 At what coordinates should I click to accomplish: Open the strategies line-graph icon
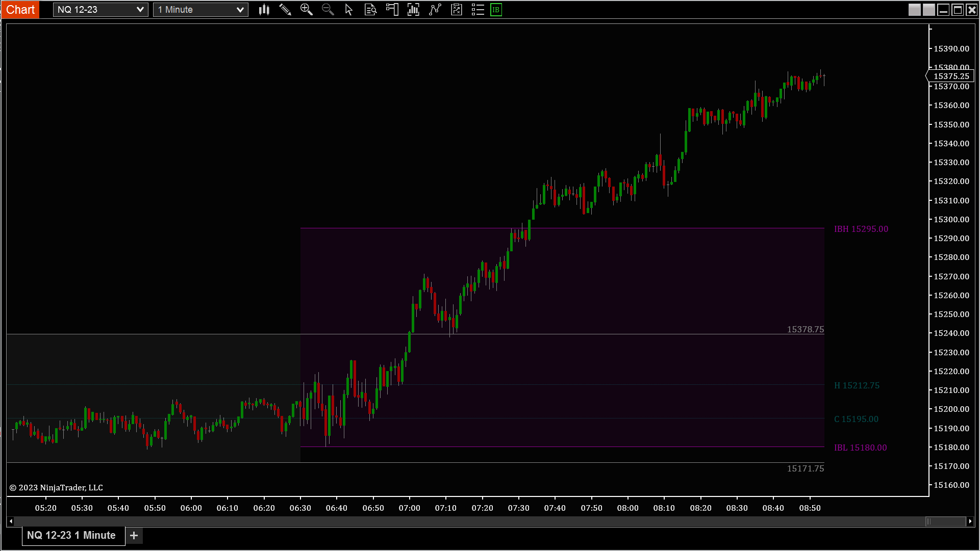click(x=435, y=10)
